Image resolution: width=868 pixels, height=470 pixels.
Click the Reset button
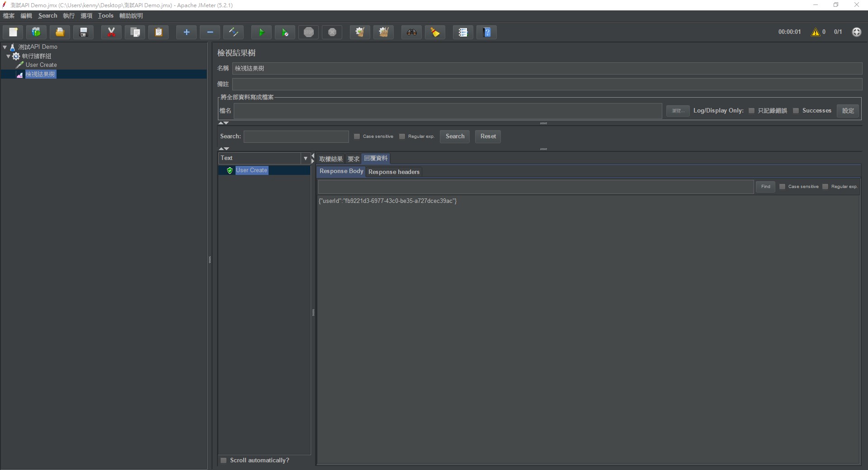pyautogui.click(x=488, y=136)
